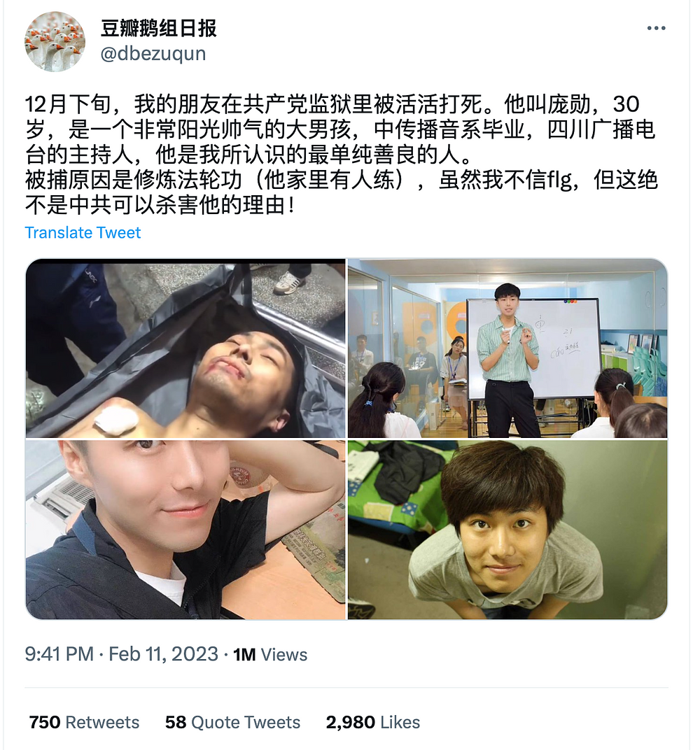Viewport: 700px width, 750px height.
Task: Click the tweet body text
Action: pyautogui.click(x=341, y=155)
